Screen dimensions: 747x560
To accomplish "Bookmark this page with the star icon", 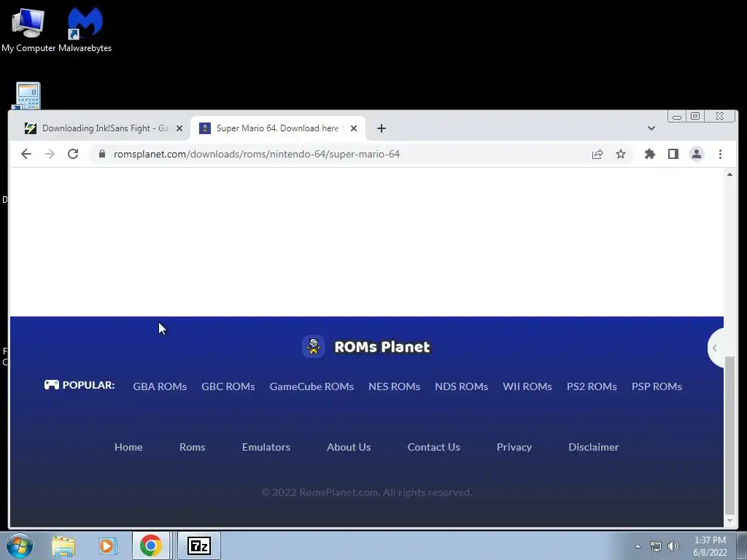I will tap(620, 154).
